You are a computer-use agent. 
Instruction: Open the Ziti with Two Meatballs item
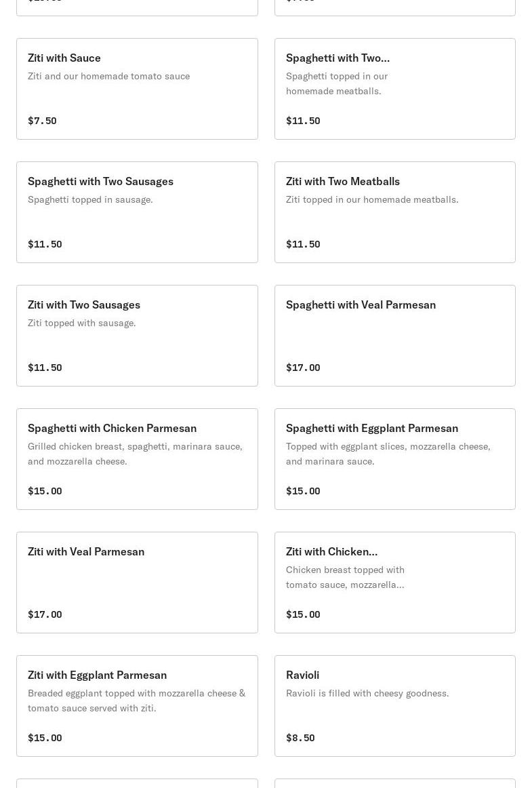pyautogui.click(x=394, y=212)
